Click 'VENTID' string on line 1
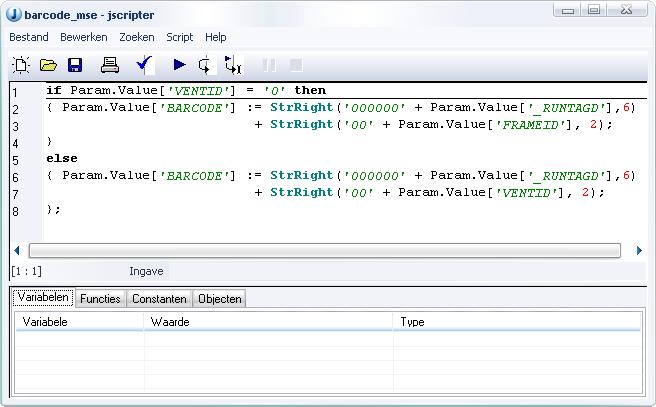The height and width of the screenshot is (407, 656). [197, 91]
